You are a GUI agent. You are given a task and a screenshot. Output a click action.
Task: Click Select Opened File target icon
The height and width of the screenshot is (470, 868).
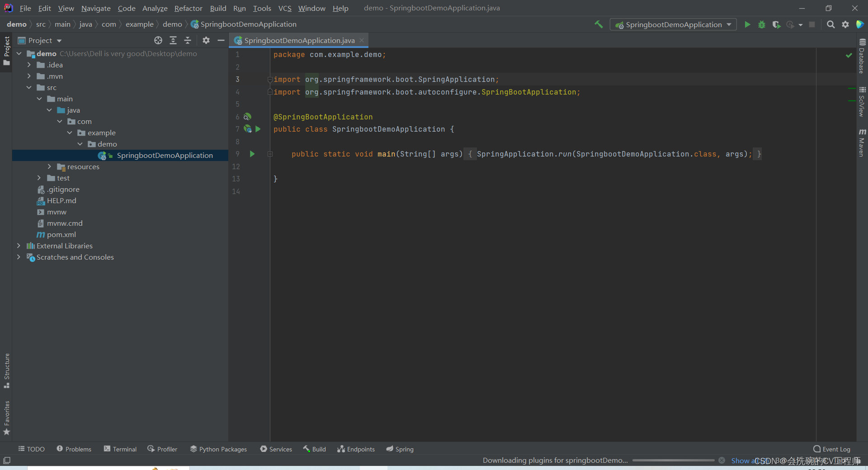(x=158, y=40)
